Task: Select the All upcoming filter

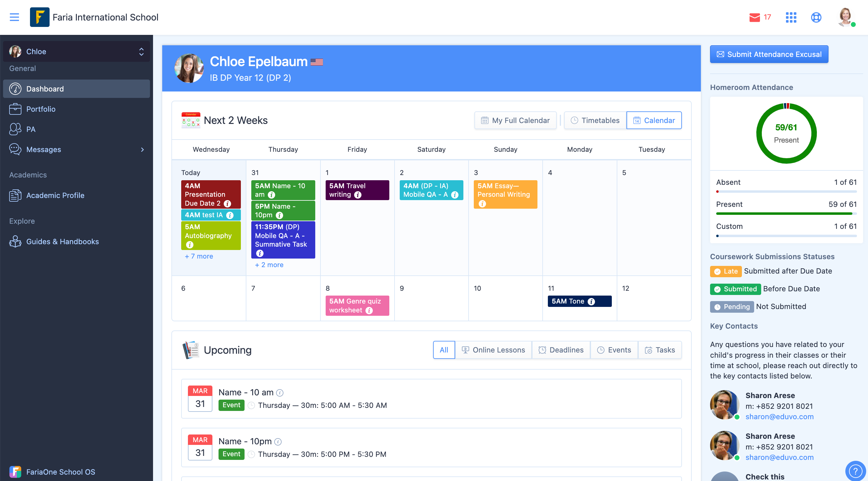Action: coord(444,350)
